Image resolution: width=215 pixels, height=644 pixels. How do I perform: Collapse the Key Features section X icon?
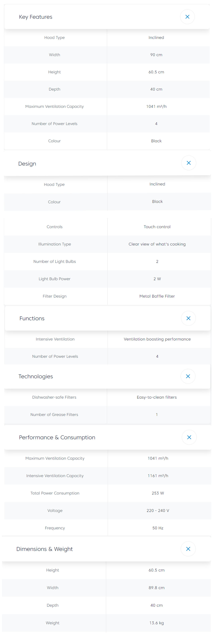[187, 17]
